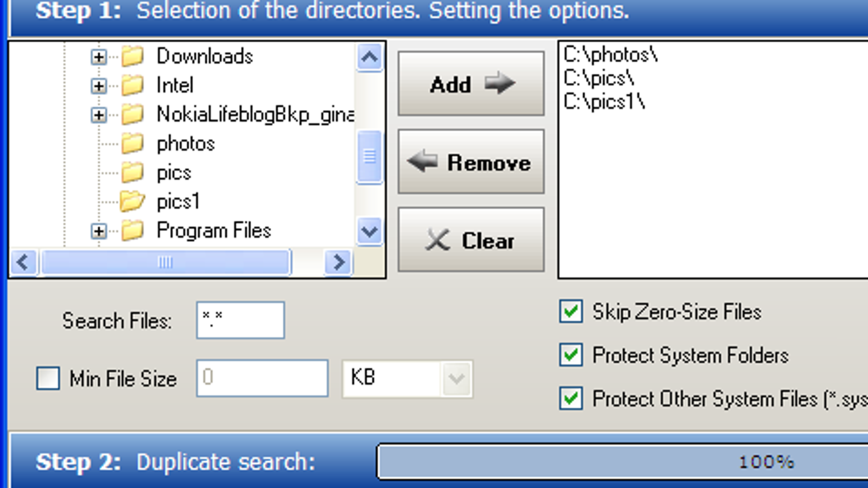Click the Search Files input field

pyautogui.click(x=240, y=320)
